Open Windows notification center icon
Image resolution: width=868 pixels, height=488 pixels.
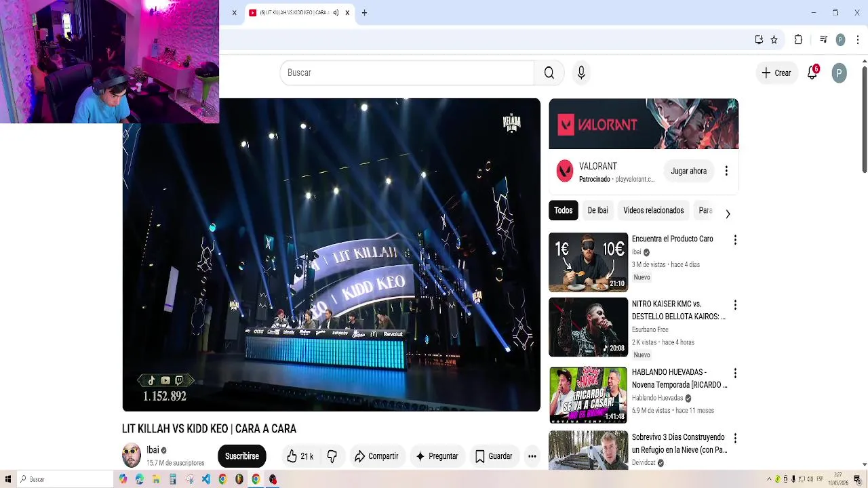(x=857, y=479)
